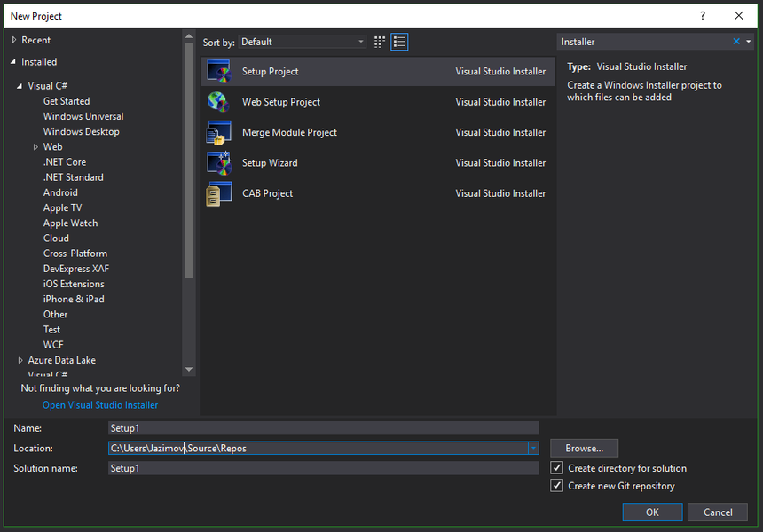Toggle Create directory for solution checkbox
The width and height of the screenshot is (763, 532).
(557, 468)
